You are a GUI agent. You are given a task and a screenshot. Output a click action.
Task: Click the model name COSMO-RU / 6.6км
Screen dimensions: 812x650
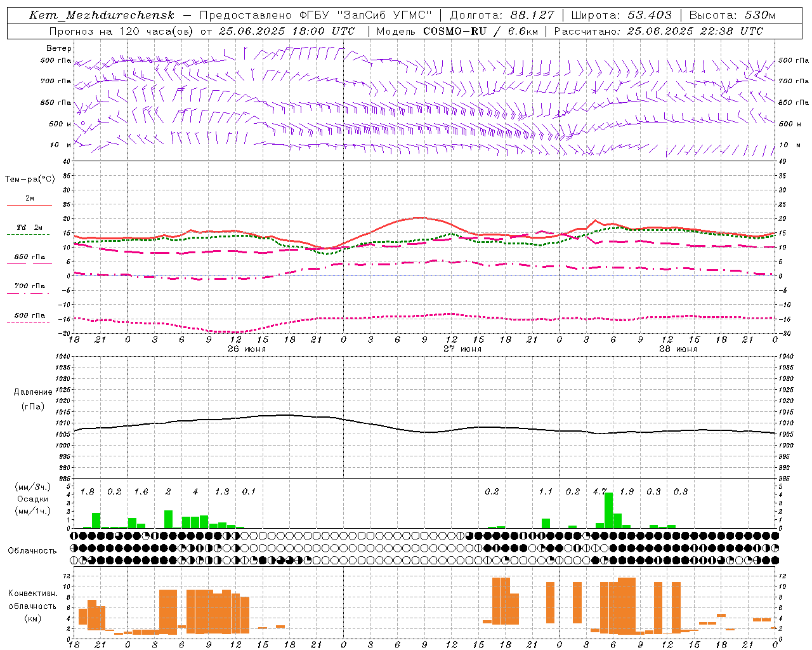pos(480,31)
